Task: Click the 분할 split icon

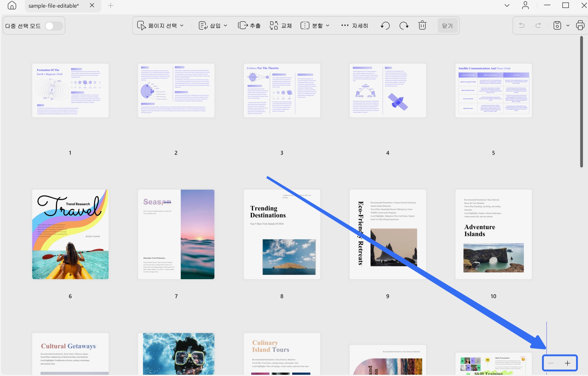Action: [305, 26]
